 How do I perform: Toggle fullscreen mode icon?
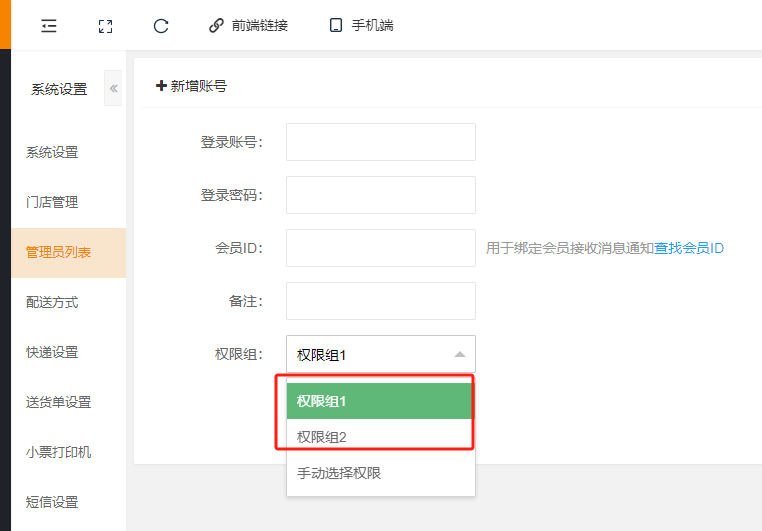pyautogui.click(x=105, y=26)
